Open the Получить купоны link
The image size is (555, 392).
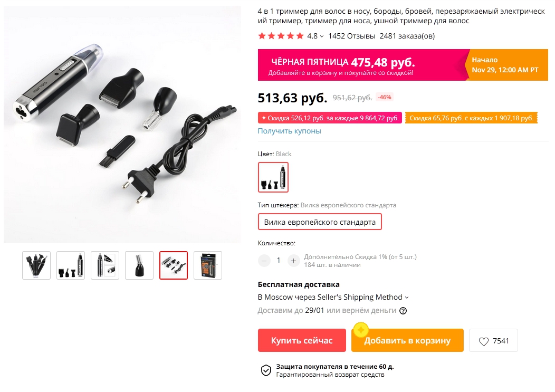[290, 131]
